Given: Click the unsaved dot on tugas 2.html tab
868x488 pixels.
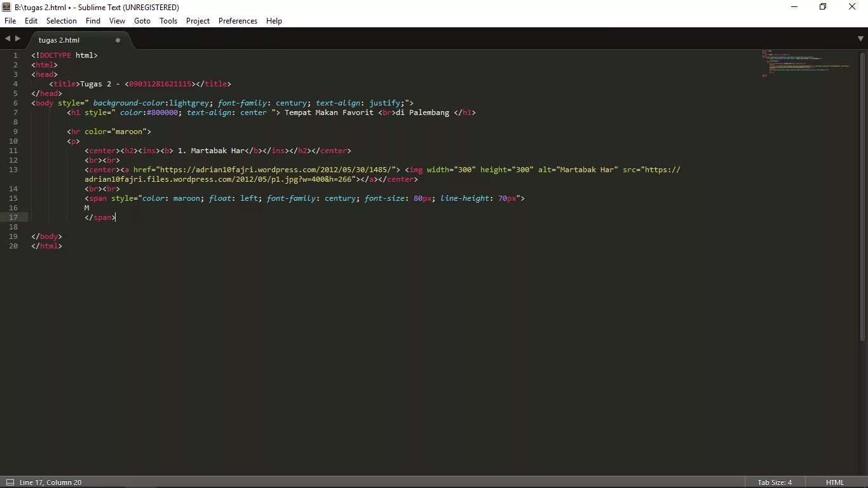Looking at the screenshot, I should (118, 40).
